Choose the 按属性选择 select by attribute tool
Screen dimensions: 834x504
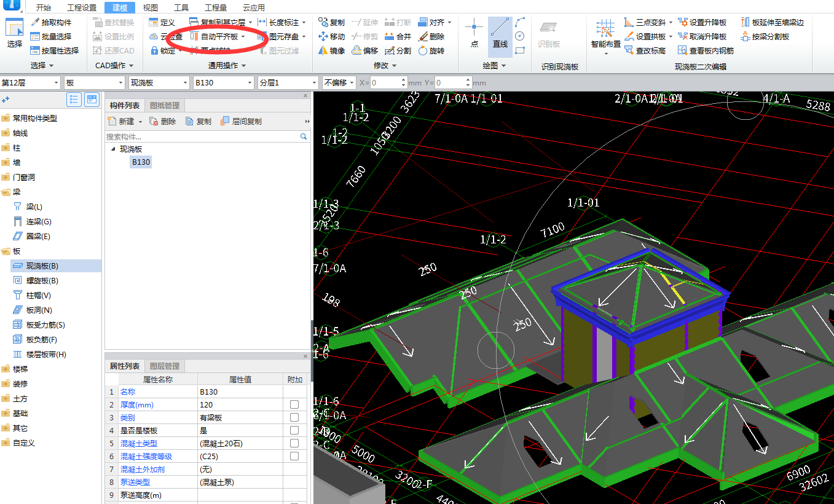[x=55, y=50]
